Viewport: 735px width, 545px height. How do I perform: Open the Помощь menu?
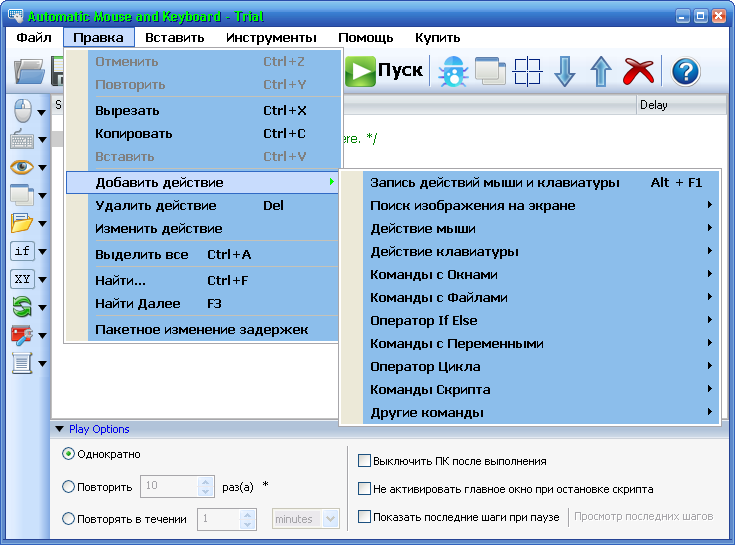(366, 37)
